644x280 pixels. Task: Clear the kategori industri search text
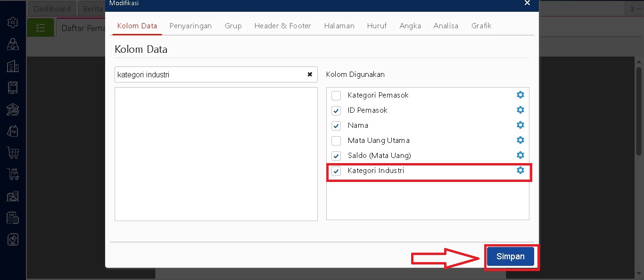pyautogui.click(x=310, y=74)
